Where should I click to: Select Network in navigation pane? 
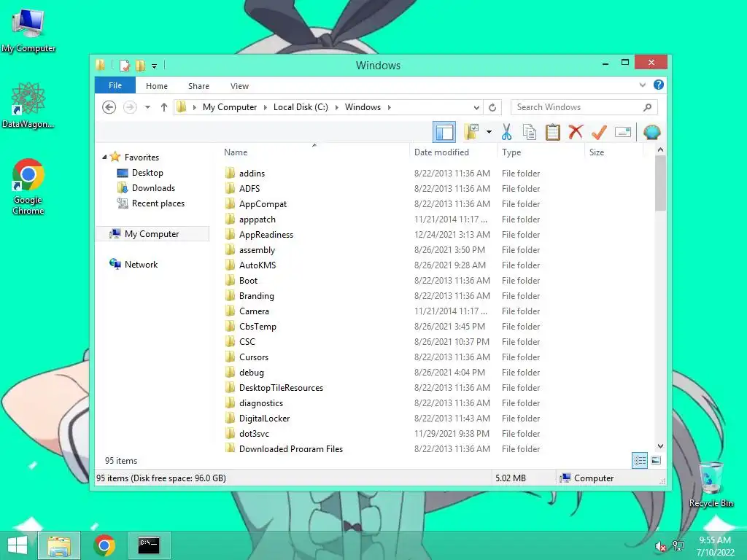pos(141,264)
